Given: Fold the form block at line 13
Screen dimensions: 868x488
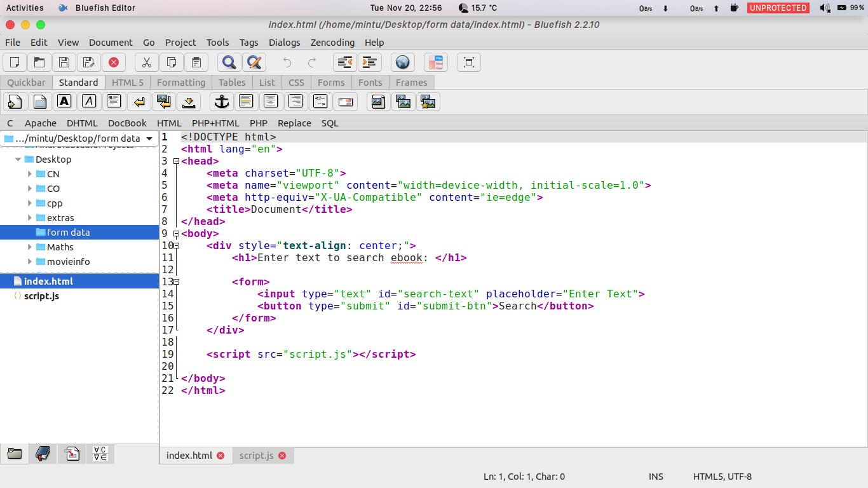Looking at the screenshot, I should coord(177,282).
